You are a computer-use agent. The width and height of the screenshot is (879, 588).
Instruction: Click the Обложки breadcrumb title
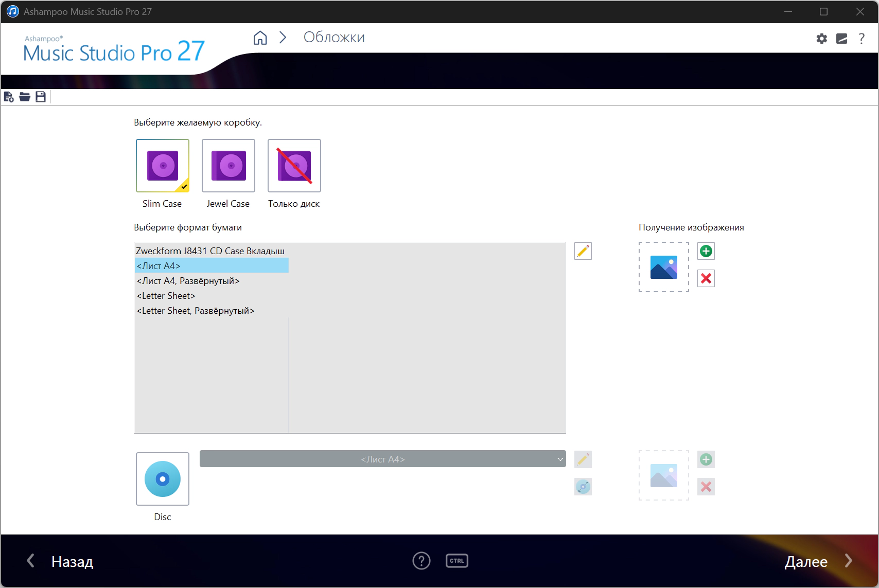[334, 38]
